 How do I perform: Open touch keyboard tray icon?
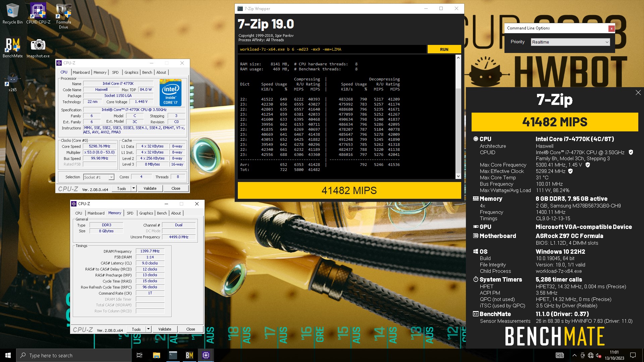coord(559,355)
